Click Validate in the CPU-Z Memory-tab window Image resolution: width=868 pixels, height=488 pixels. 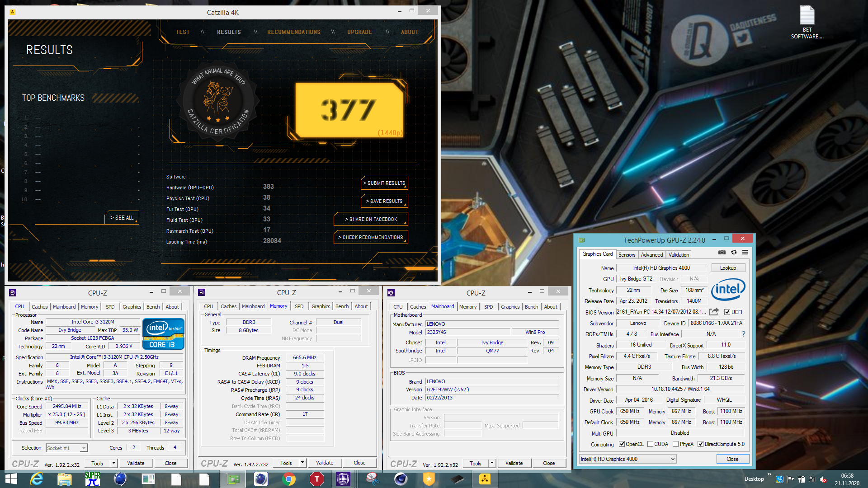[325, 463]
